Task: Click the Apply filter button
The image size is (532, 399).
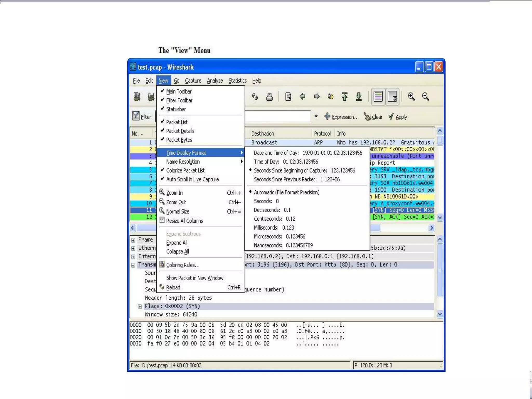Action: 398,117
